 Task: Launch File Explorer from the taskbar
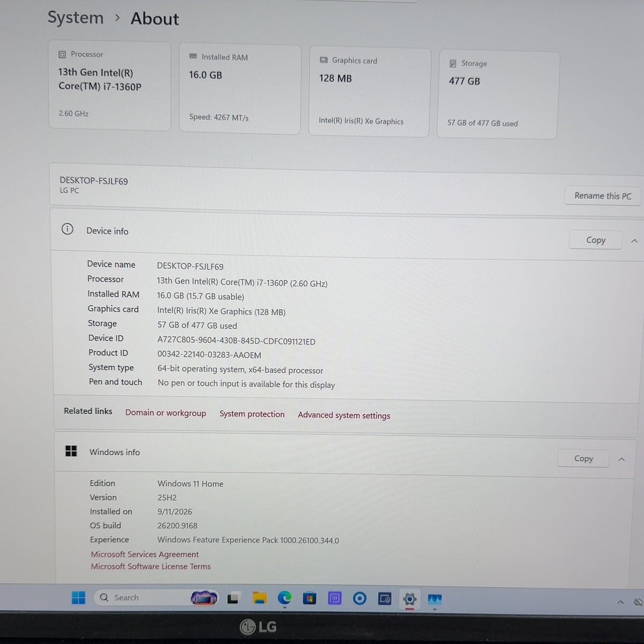tap(259, 598)
